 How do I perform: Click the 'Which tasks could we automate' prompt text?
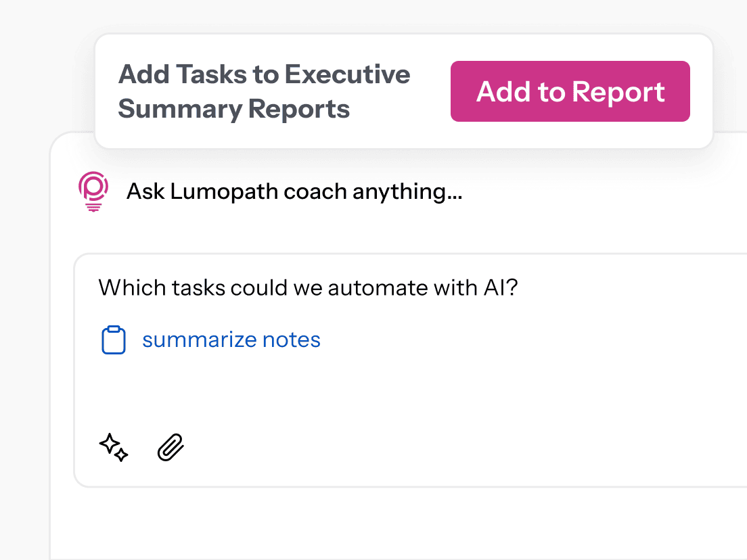(308, 287)
